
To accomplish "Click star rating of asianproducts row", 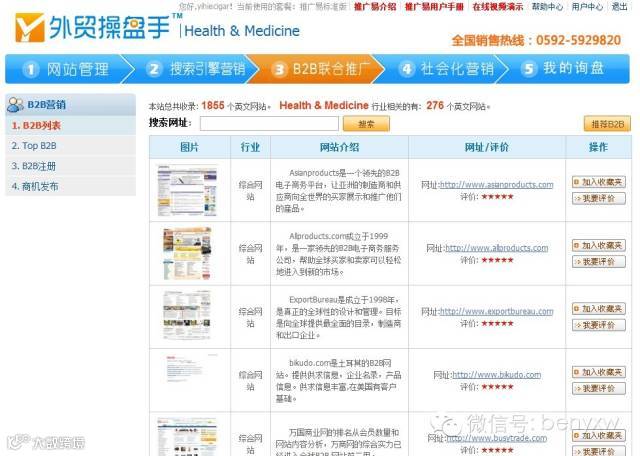I will (497, 197).
